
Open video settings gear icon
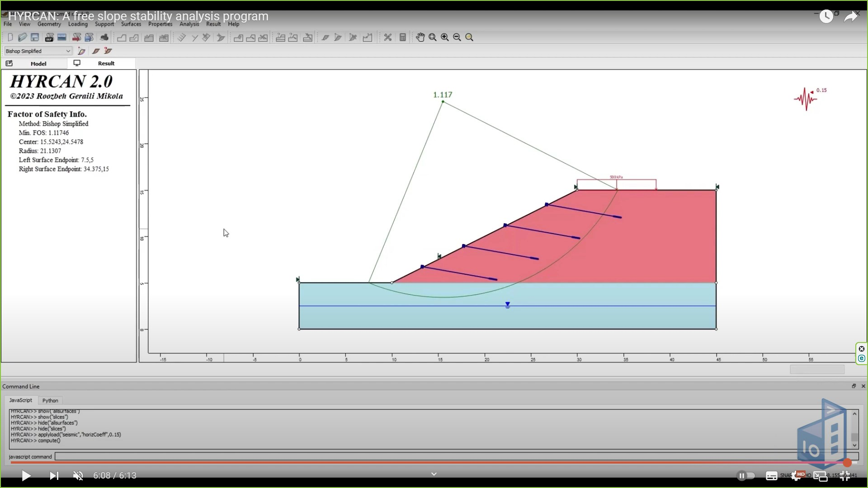[x=797, y=475]
